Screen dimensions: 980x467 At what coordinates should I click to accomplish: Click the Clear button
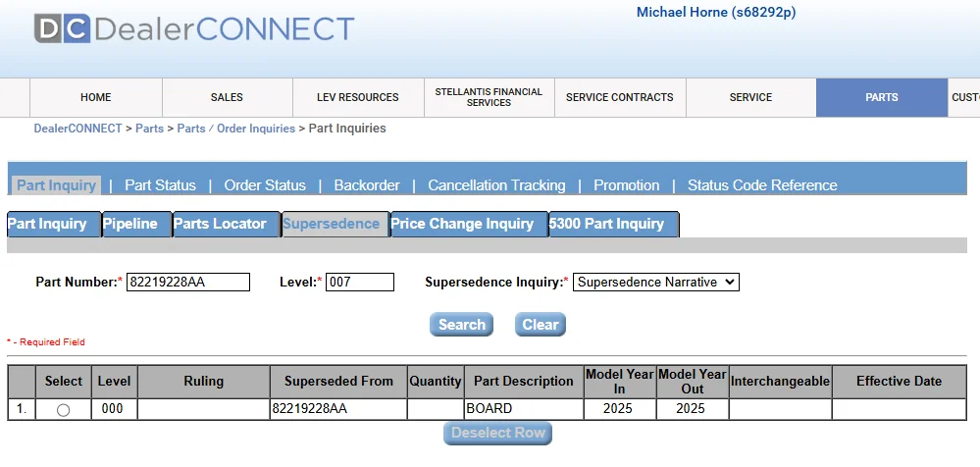tap(540, 325)
